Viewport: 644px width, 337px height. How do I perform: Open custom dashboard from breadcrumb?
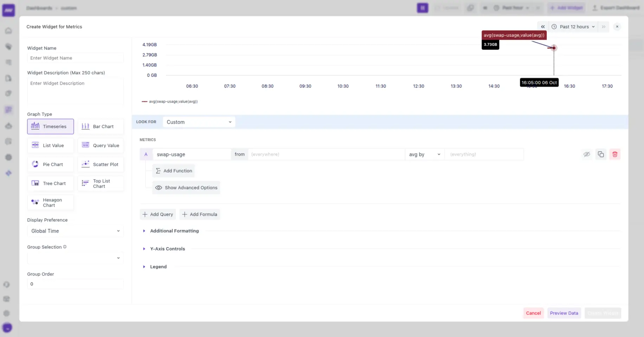click(x=69, y=8)
